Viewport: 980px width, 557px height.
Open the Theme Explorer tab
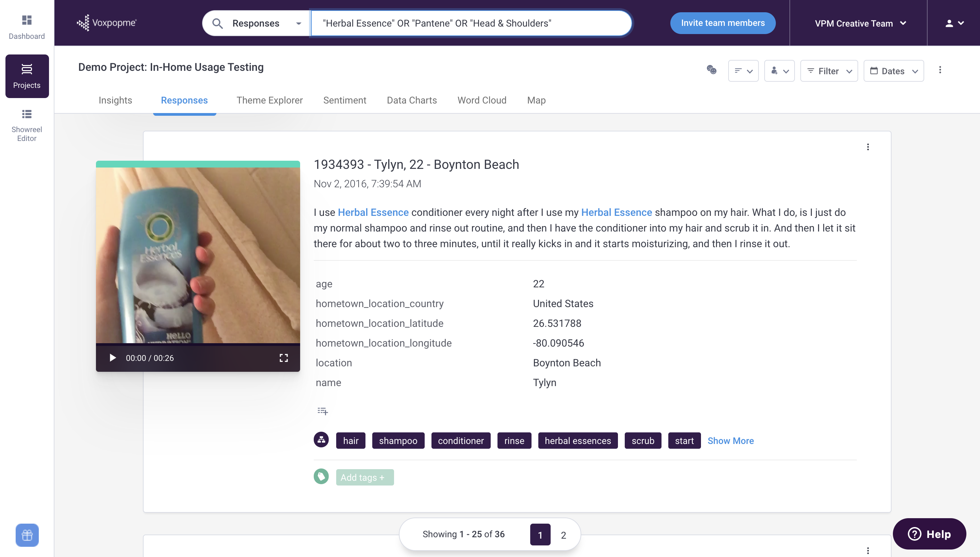[269, 100]
